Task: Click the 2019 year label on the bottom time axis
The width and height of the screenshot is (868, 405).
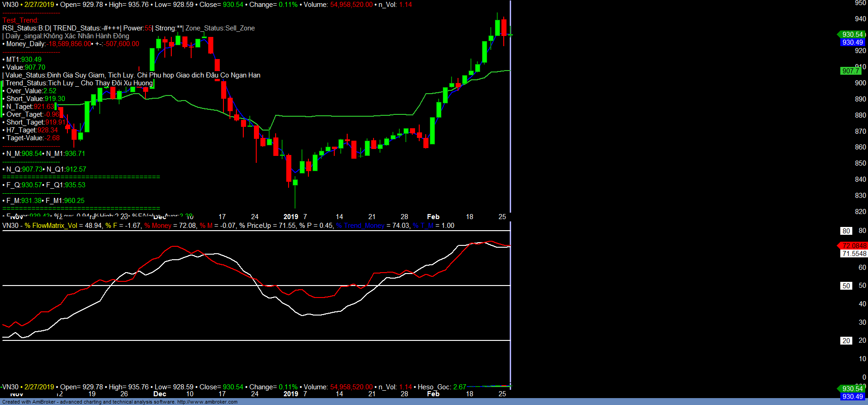Action: point(290,394)
